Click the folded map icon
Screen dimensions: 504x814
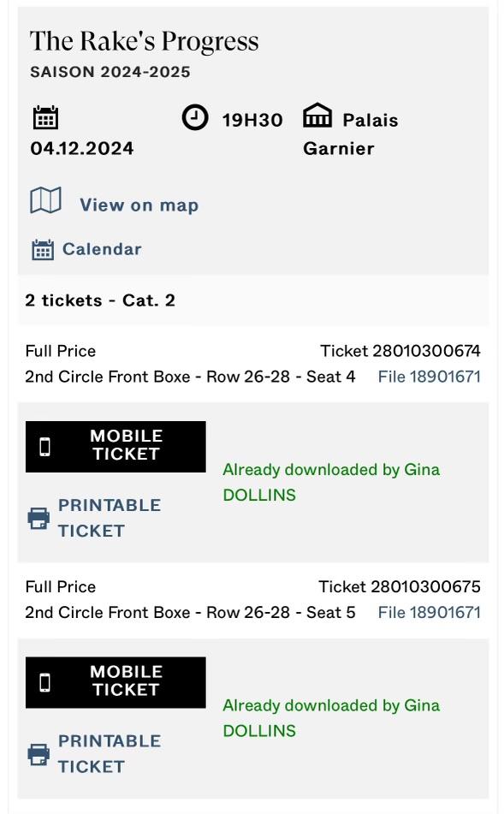pyautogui.click(x=45, y=200)
